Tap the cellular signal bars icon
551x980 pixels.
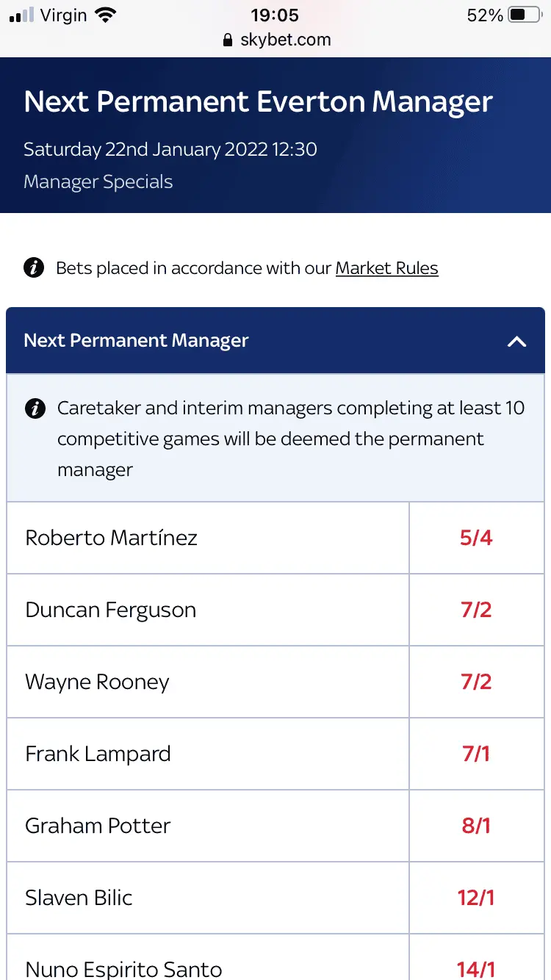point(22,15)
